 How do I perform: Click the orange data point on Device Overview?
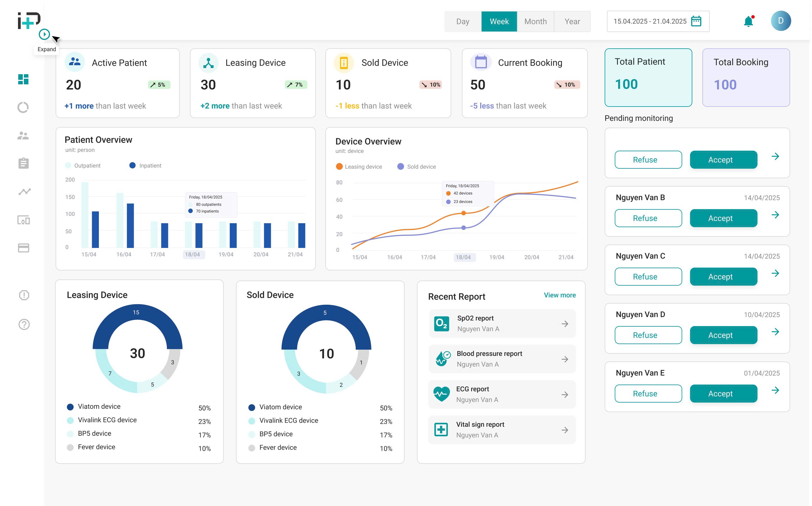pyautogui.click(x=463, y=213)
